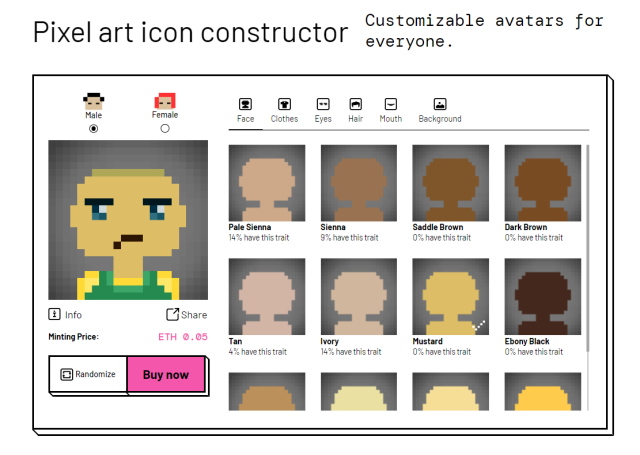Select the Face category icon
The width and height of the screenshot is (640, 455).
(x=245, y=103)
